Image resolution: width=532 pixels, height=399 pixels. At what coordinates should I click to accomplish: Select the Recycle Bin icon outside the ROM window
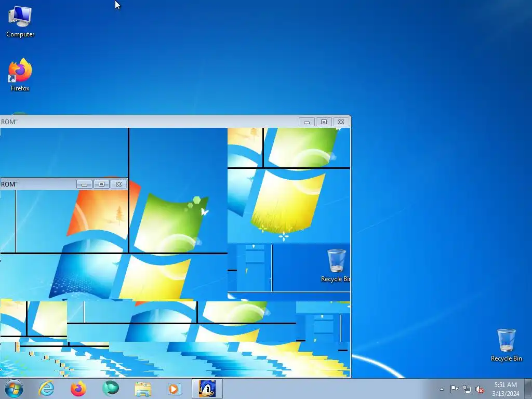click(x=506, y=345)
